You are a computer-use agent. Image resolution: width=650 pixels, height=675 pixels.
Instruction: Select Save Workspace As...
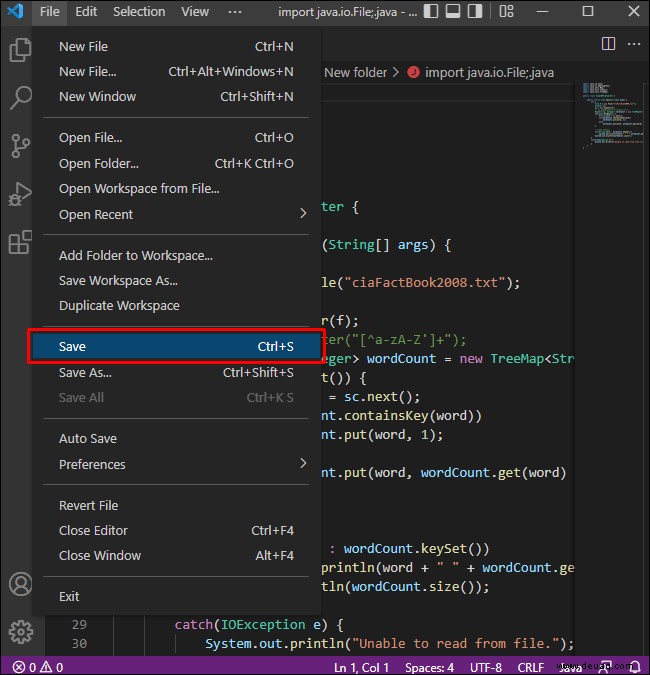176,281
